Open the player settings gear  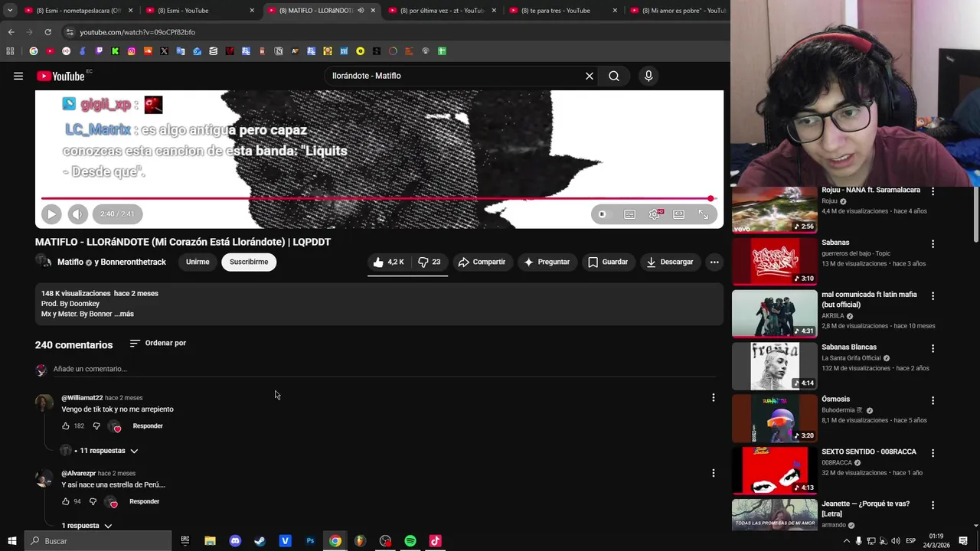point(655,214)
